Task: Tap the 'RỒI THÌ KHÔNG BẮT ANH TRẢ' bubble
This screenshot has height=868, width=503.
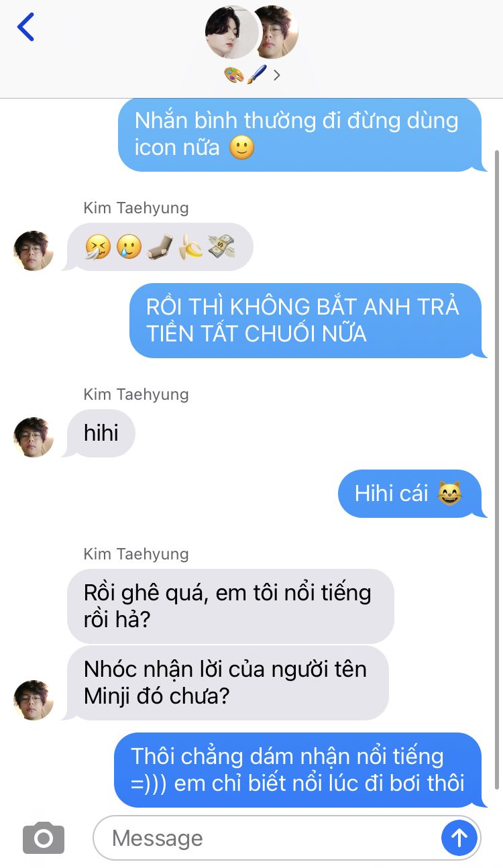Action: (306, 320)
